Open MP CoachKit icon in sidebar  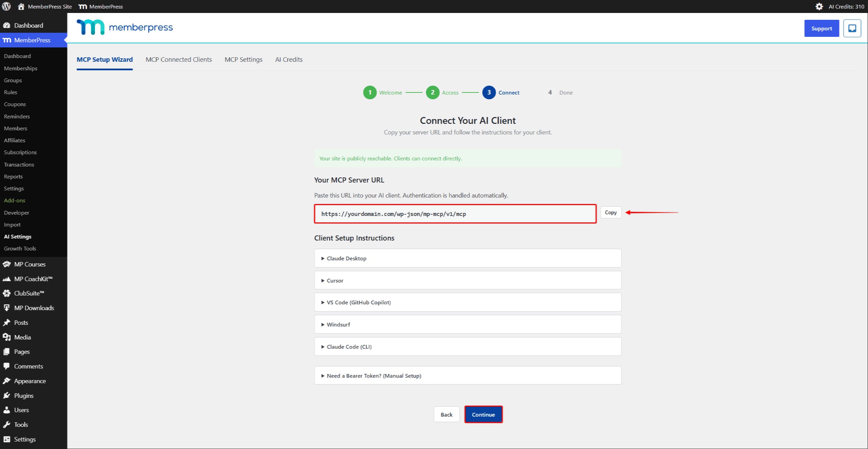point(6,279)
